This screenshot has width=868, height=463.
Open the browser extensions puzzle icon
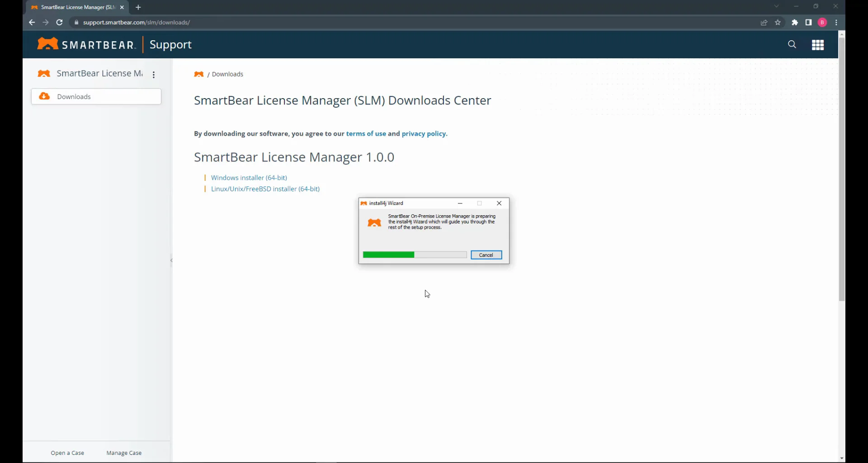[795, 22]
